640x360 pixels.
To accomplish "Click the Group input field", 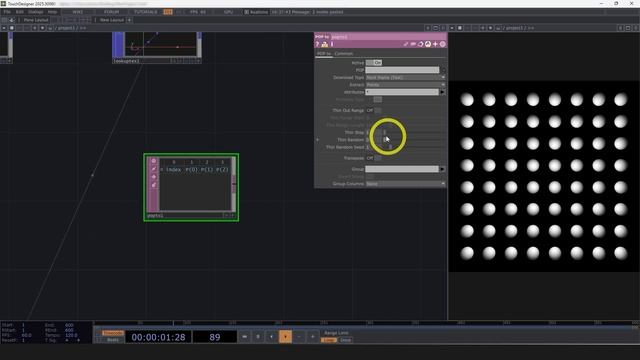I will coord(402,169).
